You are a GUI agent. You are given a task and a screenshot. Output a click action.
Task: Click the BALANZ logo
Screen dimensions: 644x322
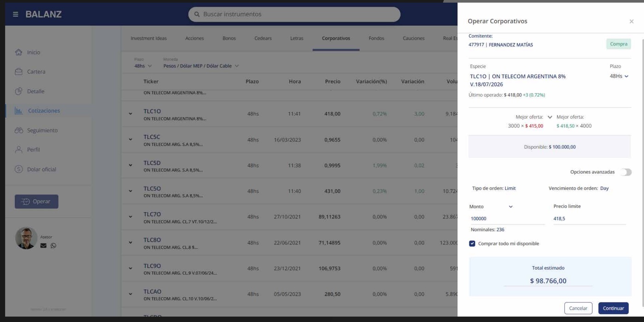(x=43, y=14)
